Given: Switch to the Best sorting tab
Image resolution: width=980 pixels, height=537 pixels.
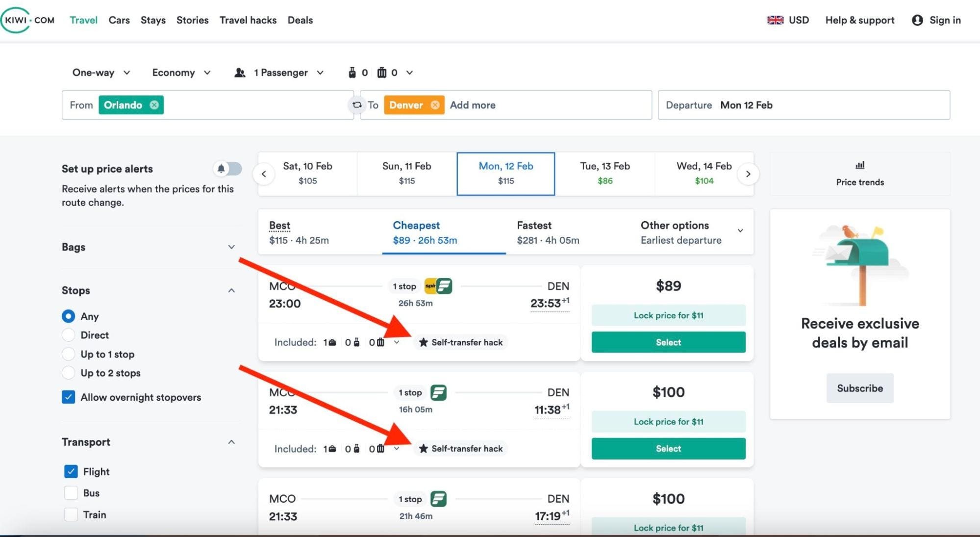Looking at the screenshot, I should tap(320, 232).
